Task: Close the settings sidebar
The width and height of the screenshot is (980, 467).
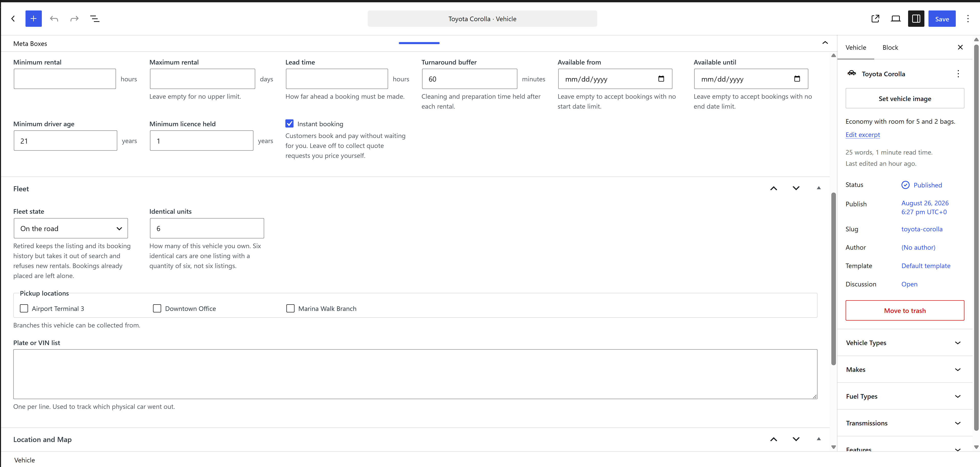Action: point(960,47)
